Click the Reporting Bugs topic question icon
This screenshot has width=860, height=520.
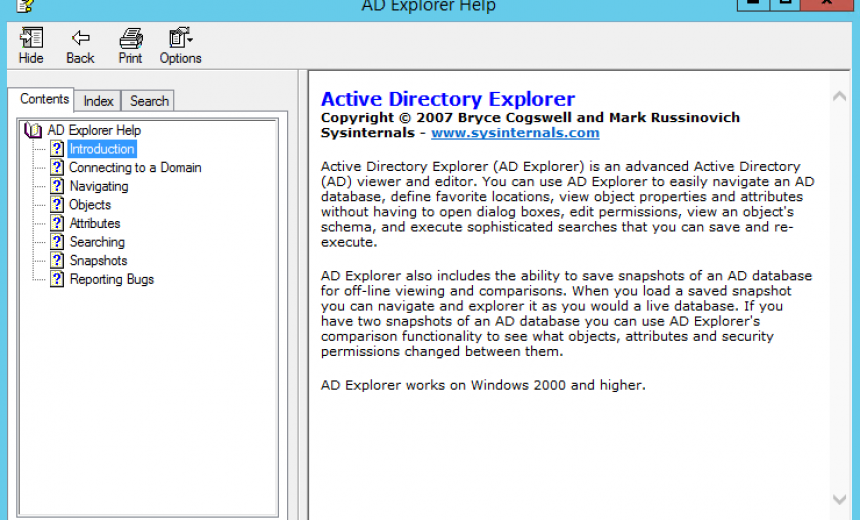57,279
